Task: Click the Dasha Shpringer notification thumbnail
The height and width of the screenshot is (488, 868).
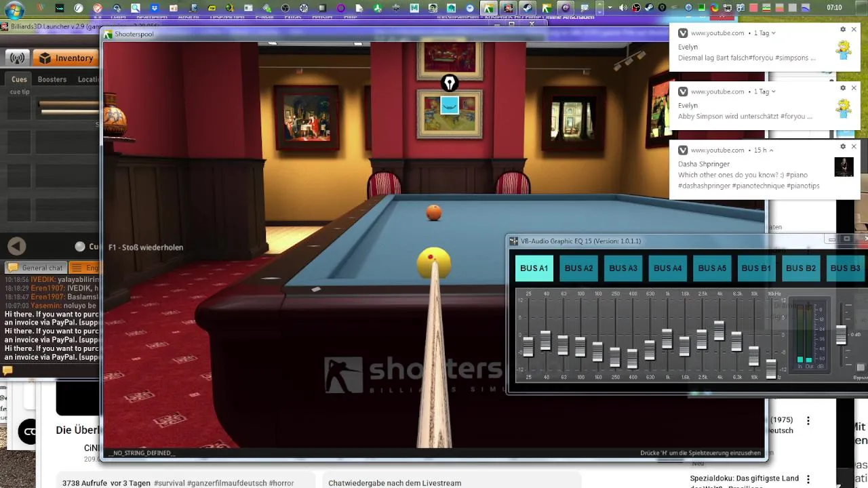Action: click(844, 167)
